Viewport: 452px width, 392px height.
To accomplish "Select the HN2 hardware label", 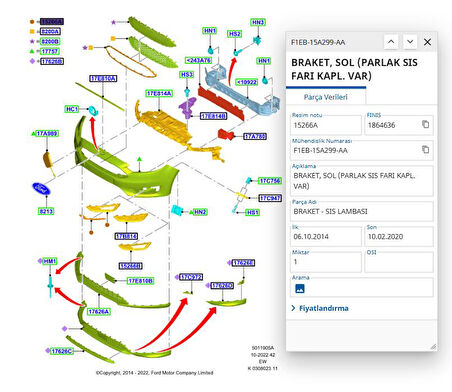I will [200, 212].
